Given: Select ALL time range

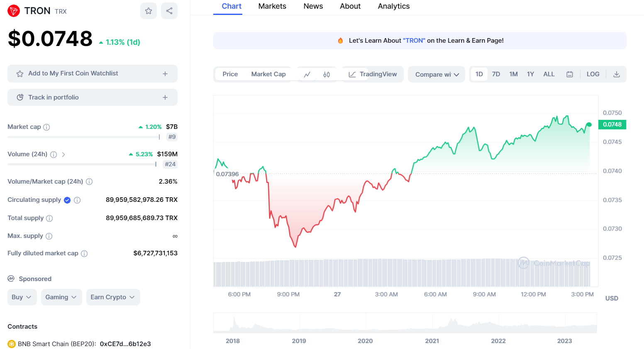Looking at the screenshot, I should [549, 74].
